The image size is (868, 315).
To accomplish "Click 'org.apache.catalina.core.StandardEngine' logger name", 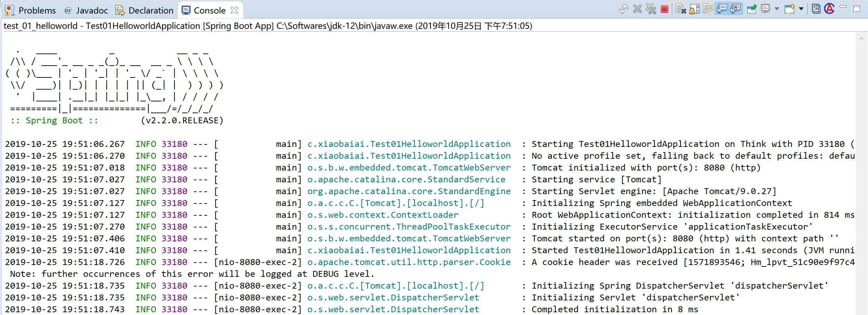I will [409, 191].
